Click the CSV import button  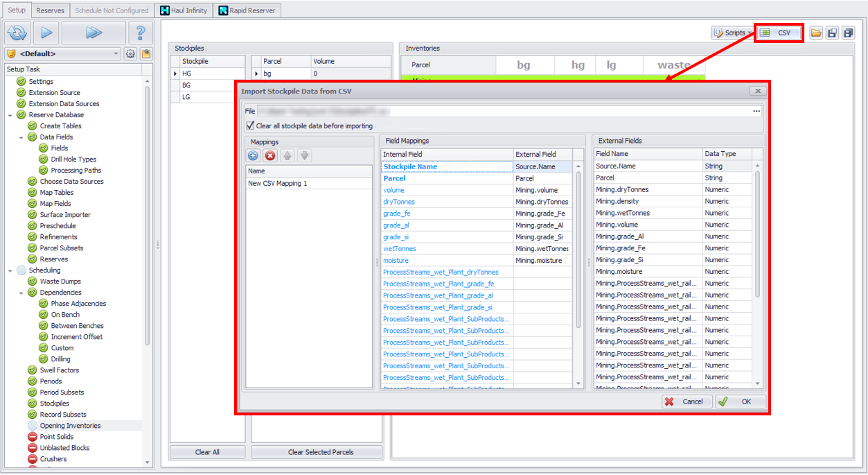778,33
